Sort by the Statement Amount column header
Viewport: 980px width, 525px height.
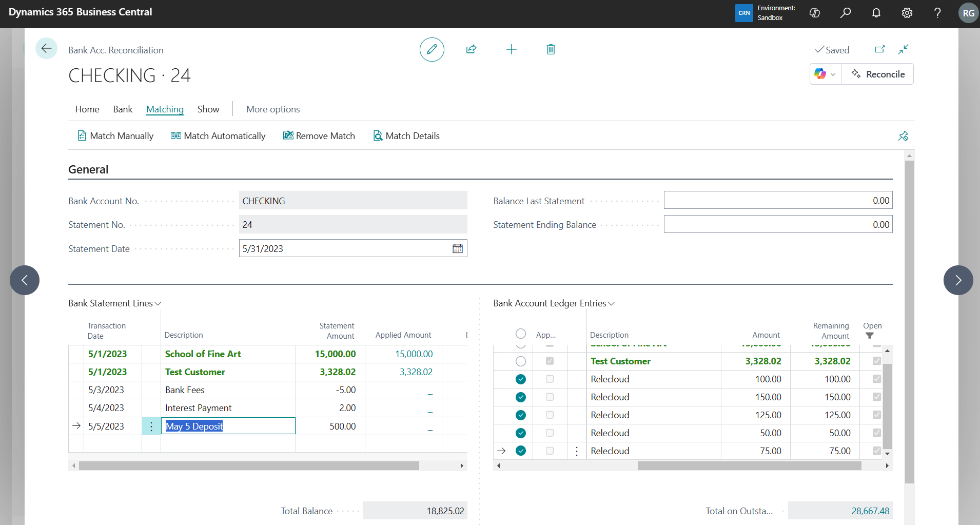337,331
